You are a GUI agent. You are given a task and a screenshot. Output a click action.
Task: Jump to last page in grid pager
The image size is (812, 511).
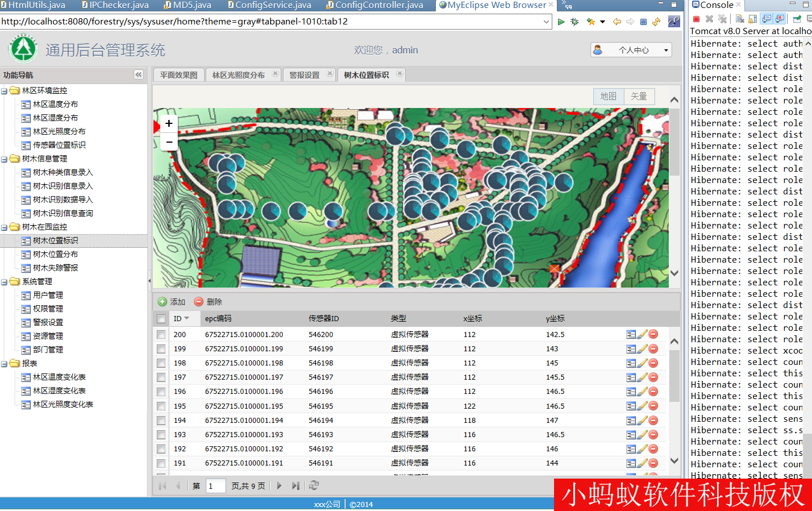[295, 485]
